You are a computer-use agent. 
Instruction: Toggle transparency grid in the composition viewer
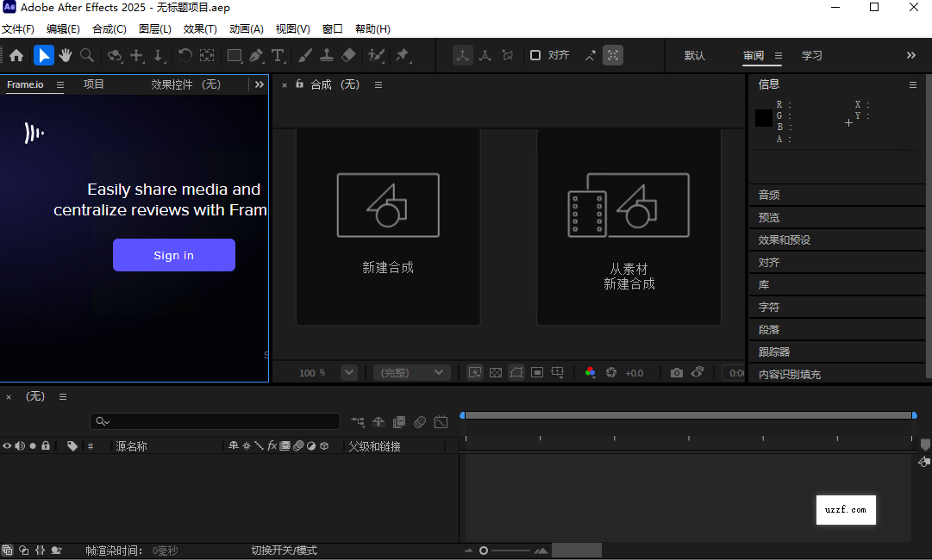(x=494, y=372)
